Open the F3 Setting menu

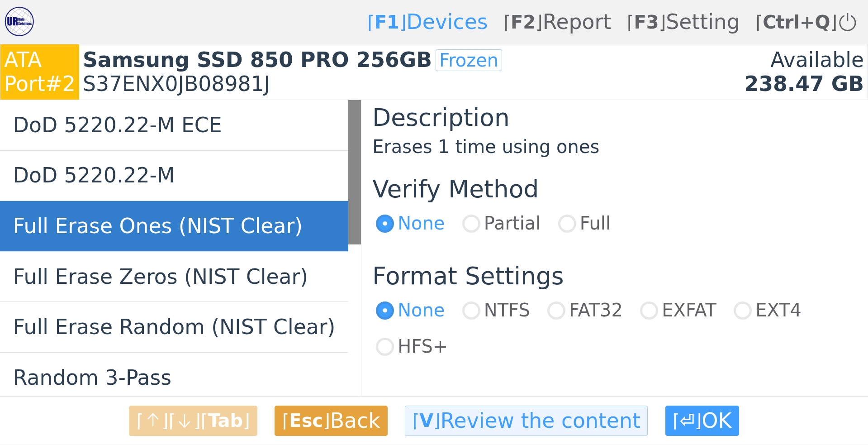tap(683, 22)
